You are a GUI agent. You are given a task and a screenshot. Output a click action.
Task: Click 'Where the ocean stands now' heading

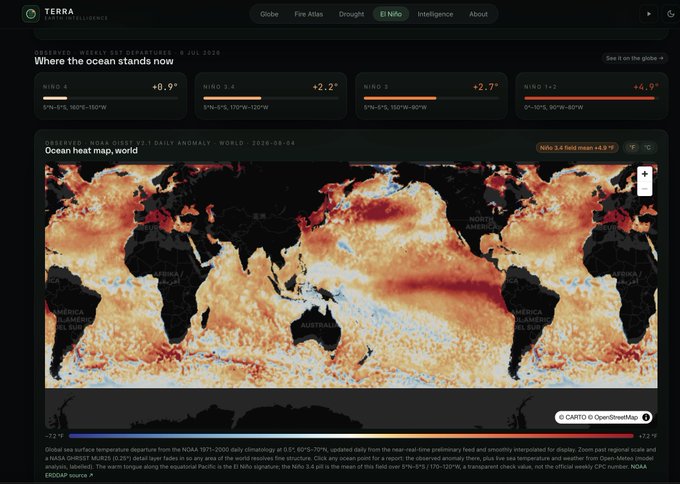pyautogui.click(x=104, y=61)
